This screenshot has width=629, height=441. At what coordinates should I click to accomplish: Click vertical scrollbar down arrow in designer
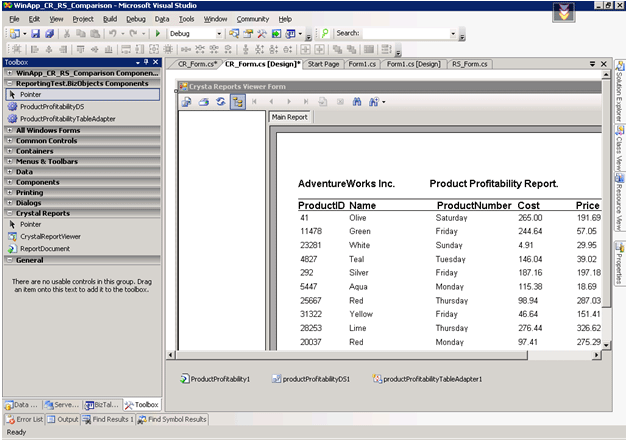[x=606, y=345]
